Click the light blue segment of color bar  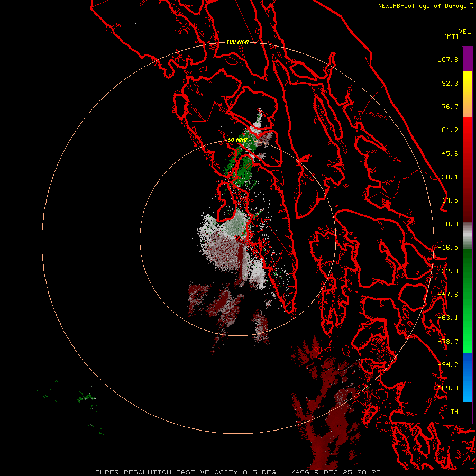coord(467,390)
